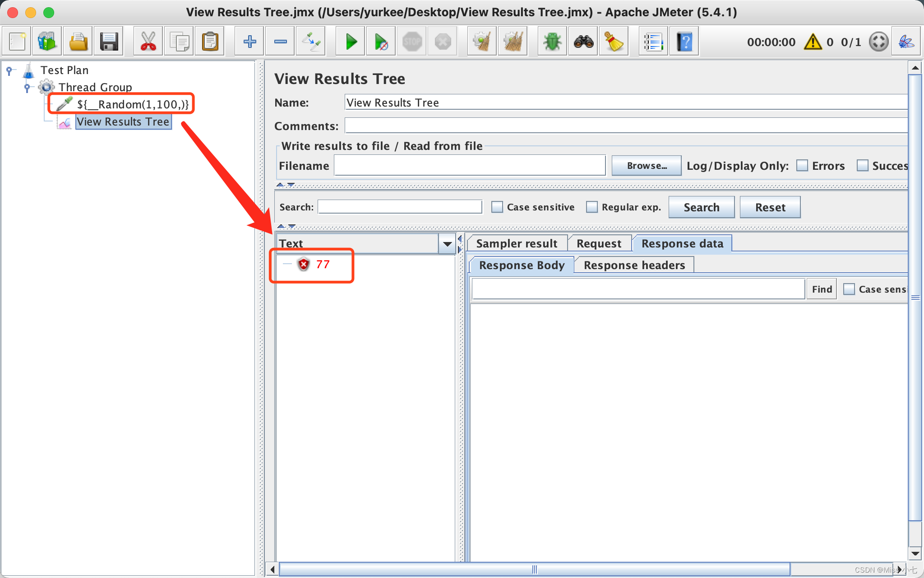Click the Search button
The image size is (924, 578).
(702, 207)
